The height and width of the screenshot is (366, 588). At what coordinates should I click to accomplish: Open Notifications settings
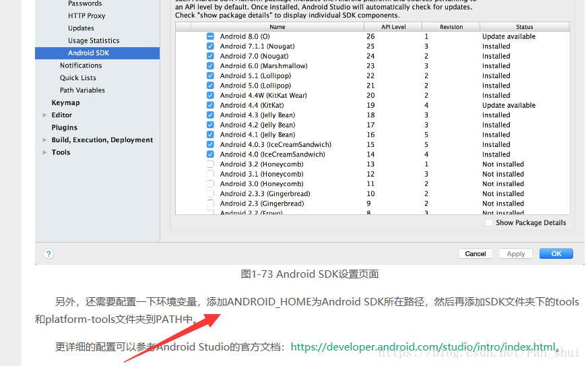(81, 65)
